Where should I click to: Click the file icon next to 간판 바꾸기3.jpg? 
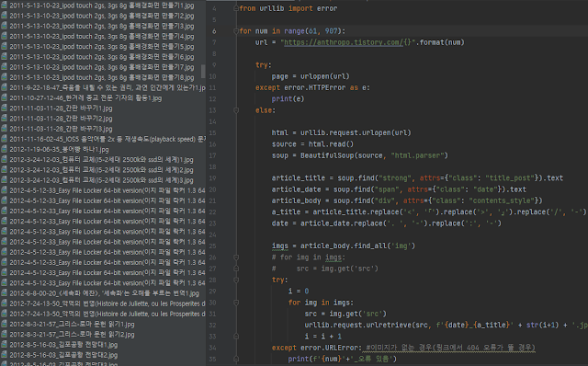coord(4,129)
